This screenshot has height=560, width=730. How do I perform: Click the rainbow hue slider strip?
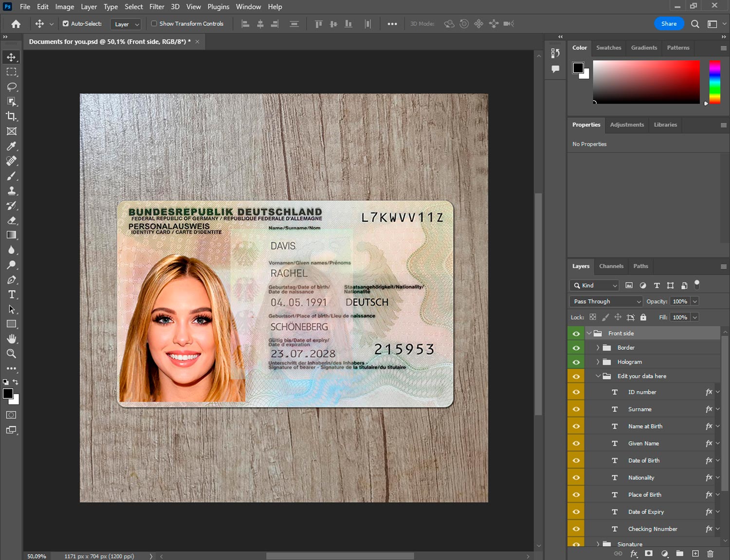point(714,82)
